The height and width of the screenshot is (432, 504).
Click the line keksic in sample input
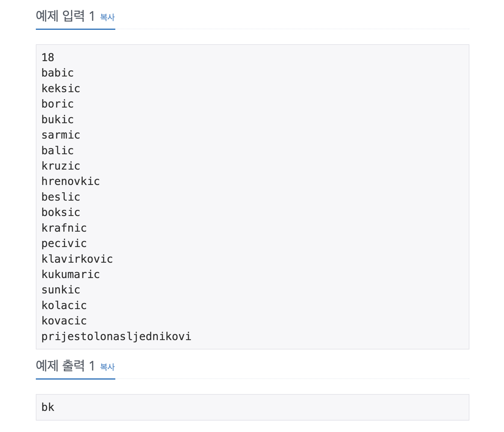pos(61,89)
